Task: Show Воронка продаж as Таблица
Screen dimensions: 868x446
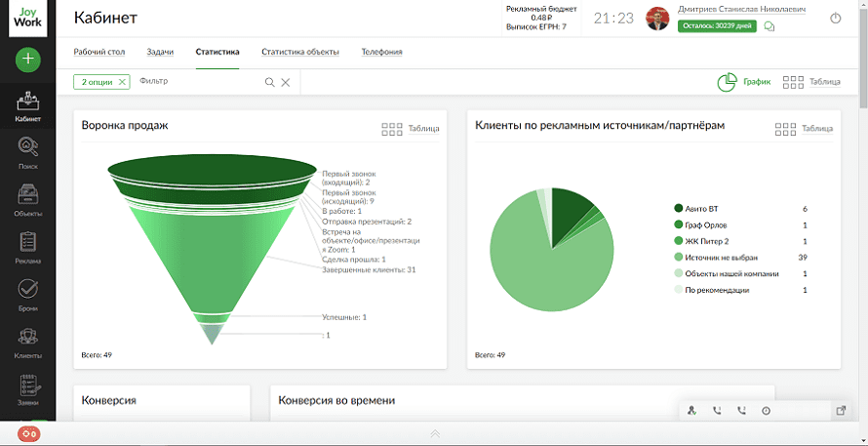Action: pos(411,128)
